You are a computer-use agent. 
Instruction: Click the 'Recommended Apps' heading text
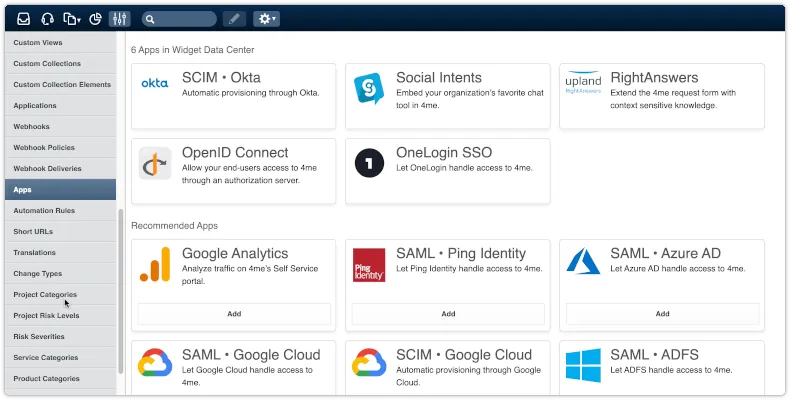click(174, 226)
